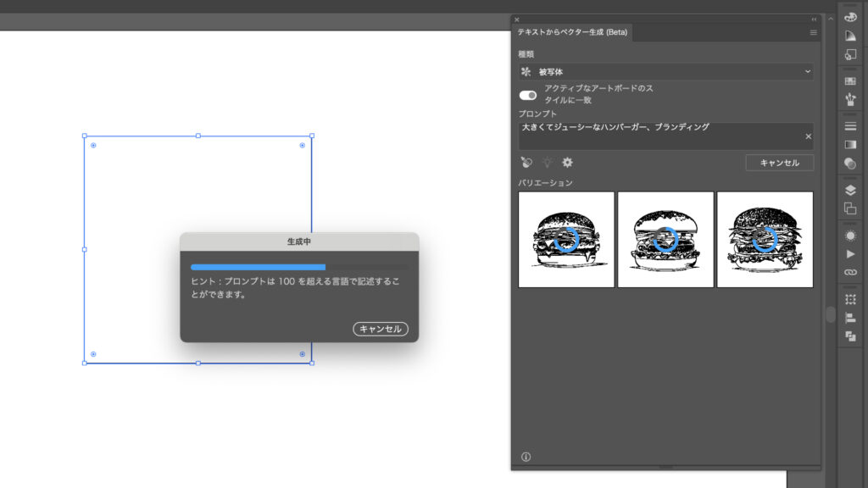Open the Stroke panel icon

point(849,124)
